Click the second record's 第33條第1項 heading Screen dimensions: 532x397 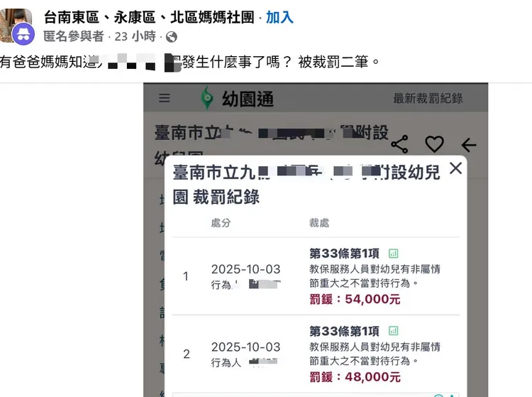pos(344,331)
